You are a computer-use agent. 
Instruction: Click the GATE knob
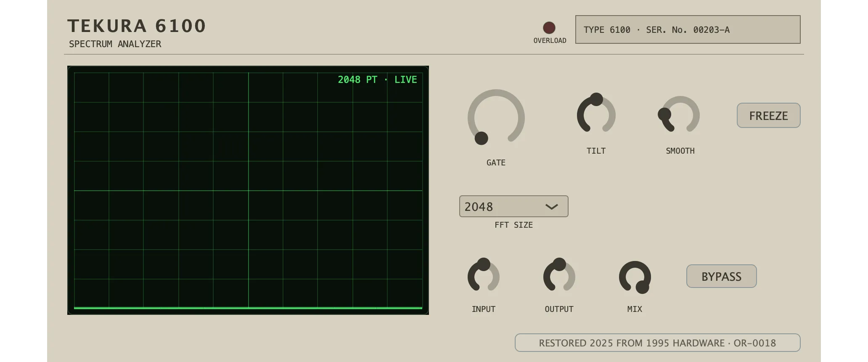point(496,118)
